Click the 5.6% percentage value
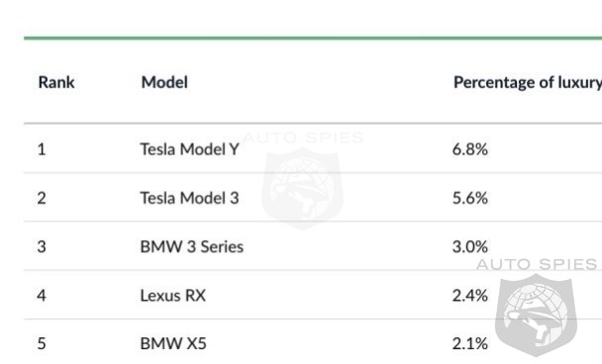This screenshot has width=602, height=364. pos(470,198)
